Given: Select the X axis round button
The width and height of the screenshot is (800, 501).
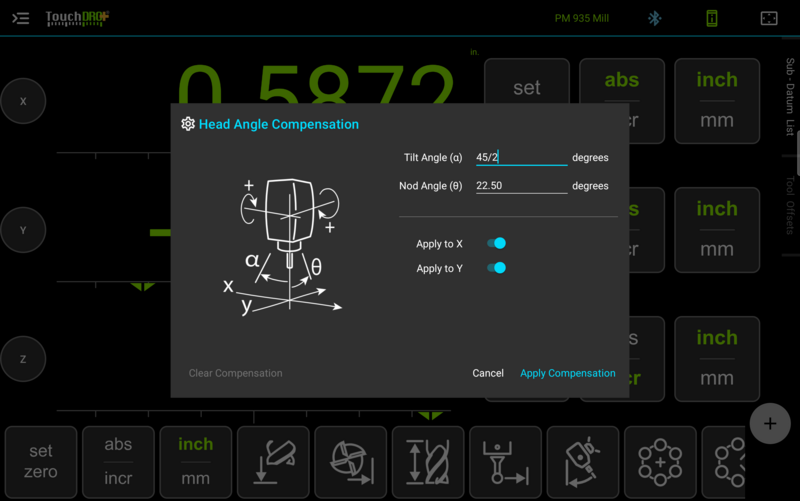Looking at the screenshot, I should pos(23,101).
